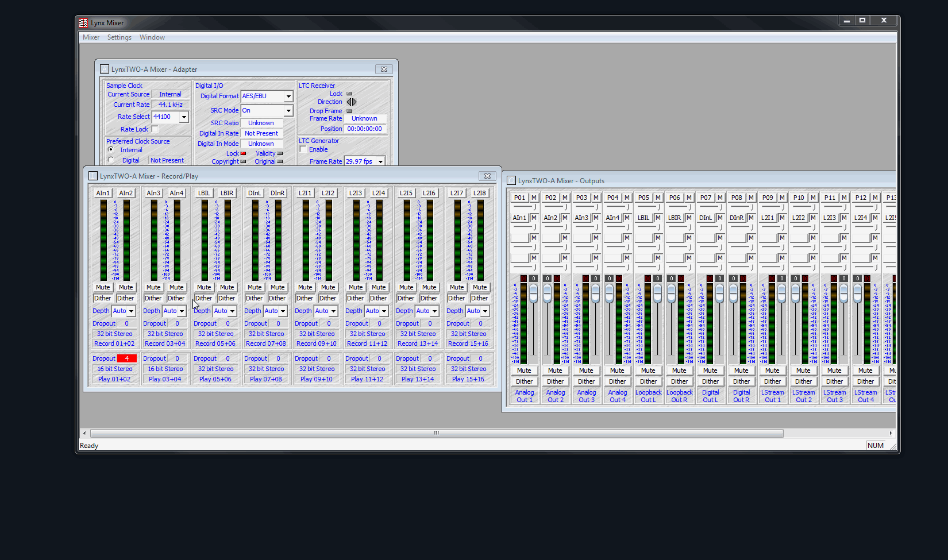Click the Drop Frame indicator light
The image size is (948, 560).
coord(349,111)
